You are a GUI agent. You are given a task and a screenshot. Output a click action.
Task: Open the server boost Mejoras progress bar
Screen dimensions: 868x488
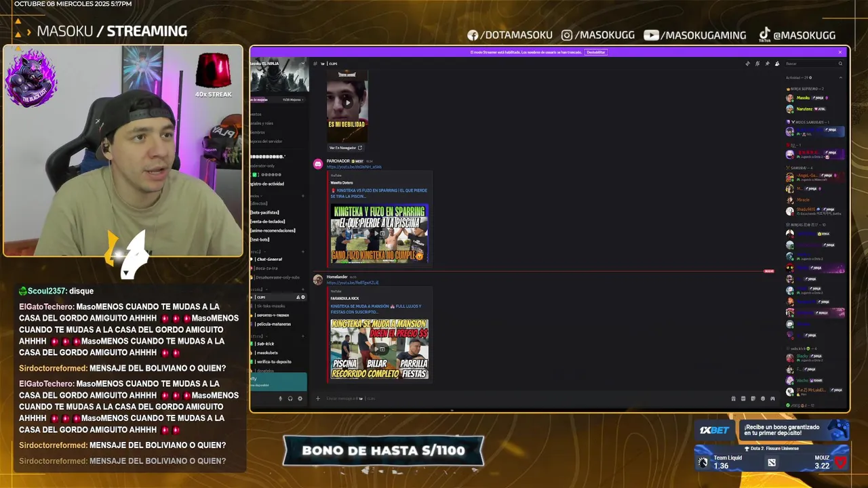pyautogui.click(x=279, y=100)
